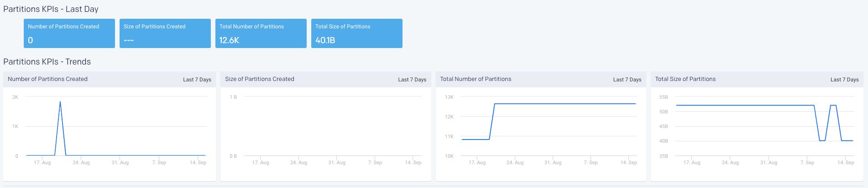Click 14. Sep tick in Number of Partitions Created chart
Viewport: 868px width, 188px height.
tap(198, 162)
